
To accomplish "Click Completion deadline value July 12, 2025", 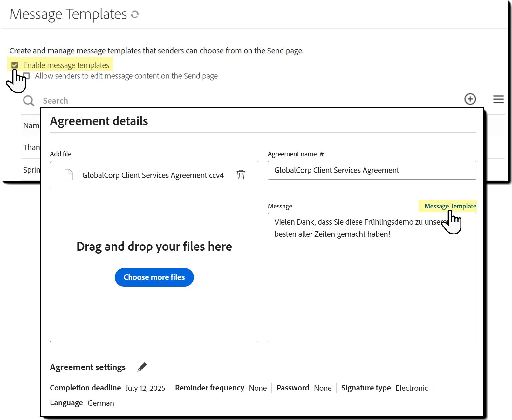I will pyautogui.click(x=145, y=388).
